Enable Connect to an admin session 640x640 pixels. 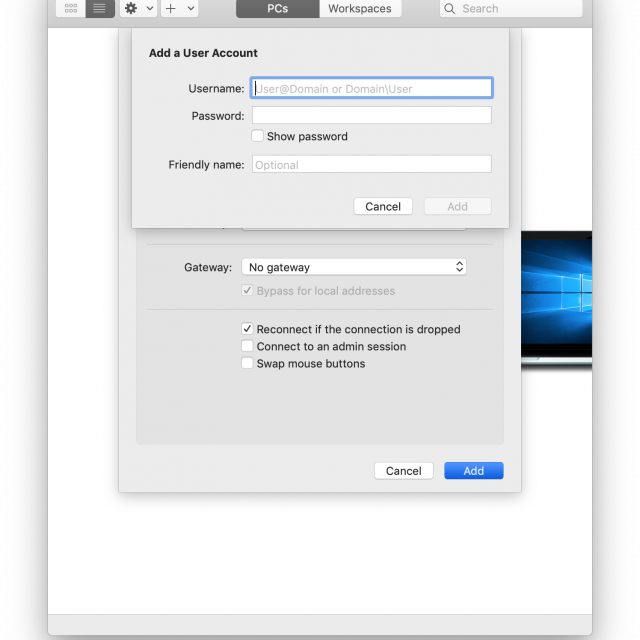(248, 346)
